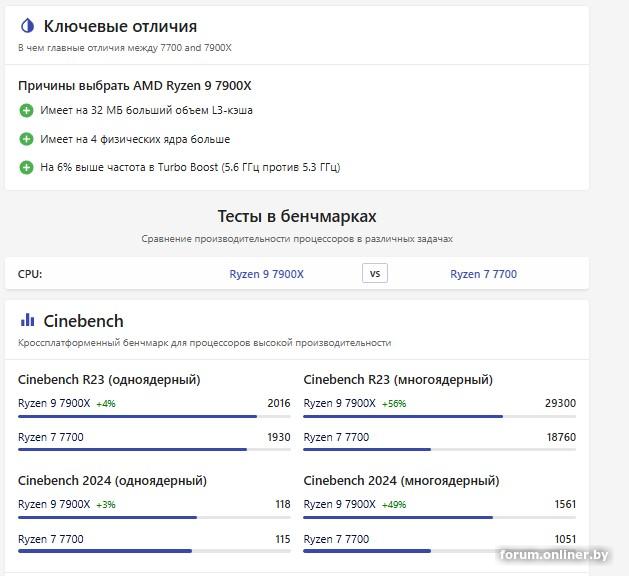Click the Тесты в бенчмарках heading
The image size is (629, 576).
click(x=297, y=216)
